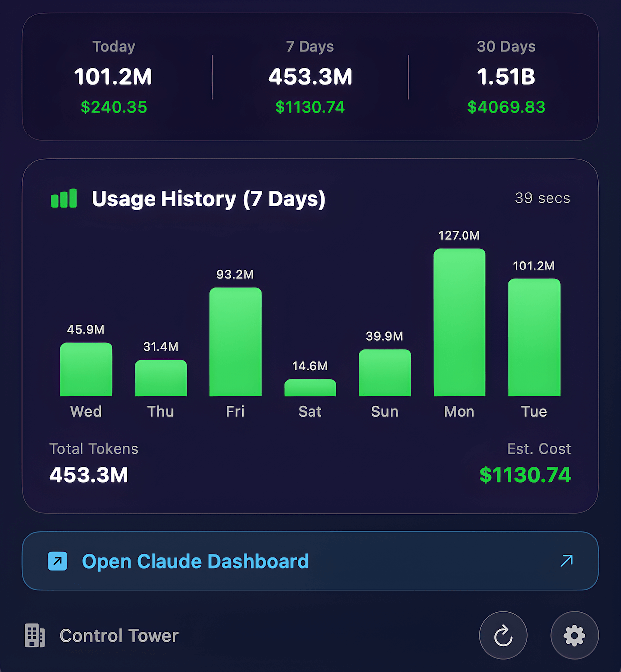Open the settings gear icon

point(574,635)
